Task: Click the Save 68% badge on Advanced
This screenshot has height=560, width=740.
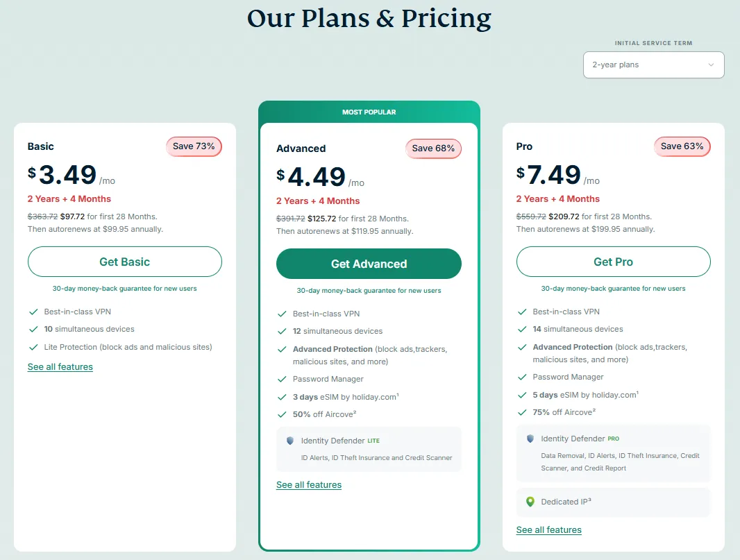Action: [433, 149]
